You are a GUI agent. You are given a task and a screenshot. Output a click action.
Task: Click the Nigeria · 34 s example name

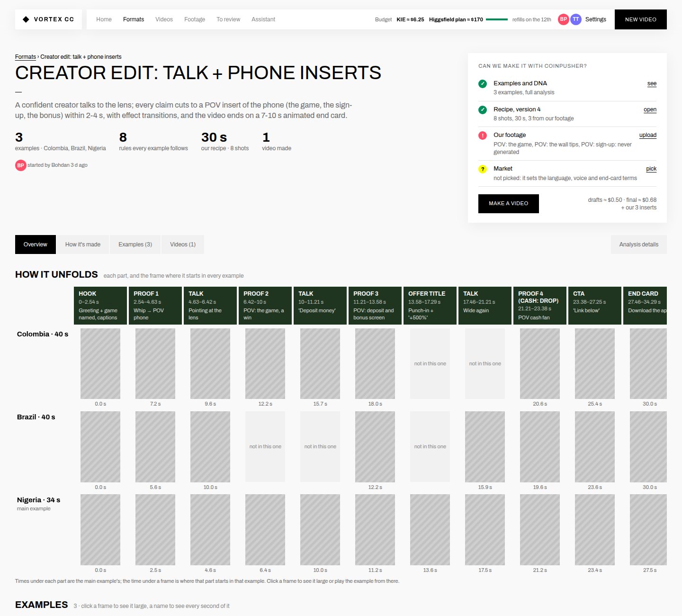[38, 500]
